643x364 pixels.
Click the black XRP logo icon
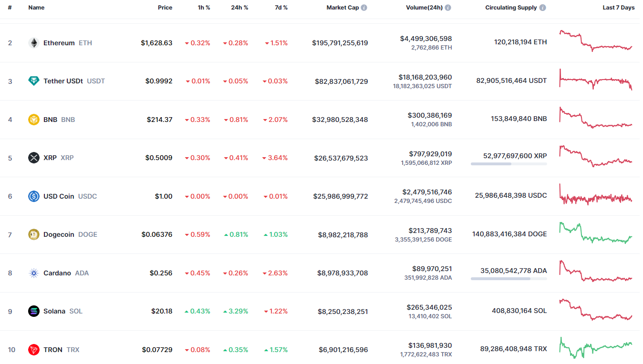[33, 158]
